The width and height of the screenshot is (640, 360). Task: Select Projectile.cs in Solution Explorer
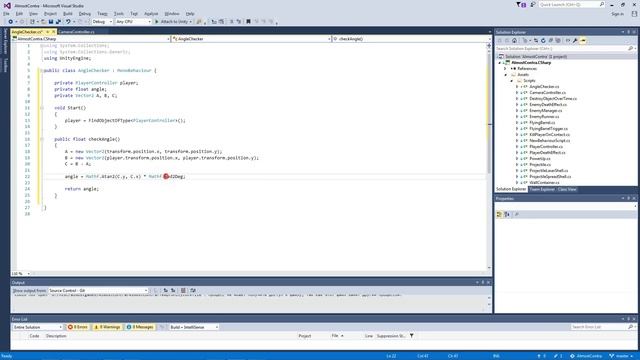tap(540, 164)
